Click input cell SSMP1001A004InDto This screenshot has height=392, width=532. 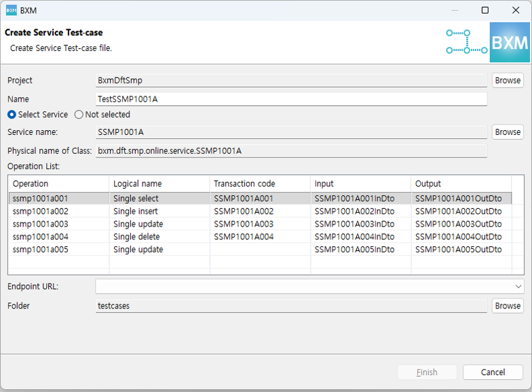361,237
